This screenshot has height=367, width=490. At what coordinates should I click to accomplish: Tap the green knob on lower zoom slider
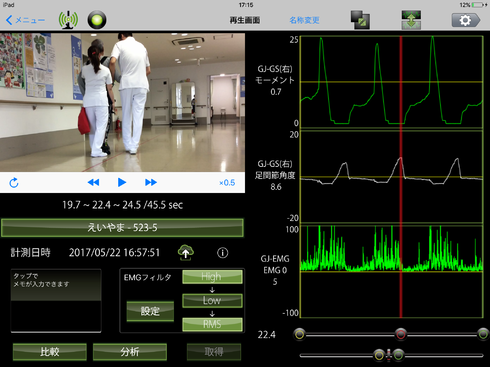coord(398,355)
